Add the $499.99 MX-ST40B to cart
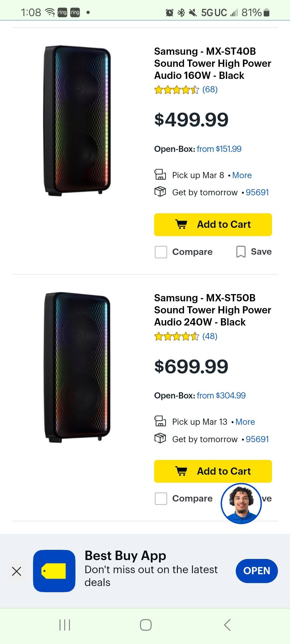The image size is (290, 644). coord(213,225)
